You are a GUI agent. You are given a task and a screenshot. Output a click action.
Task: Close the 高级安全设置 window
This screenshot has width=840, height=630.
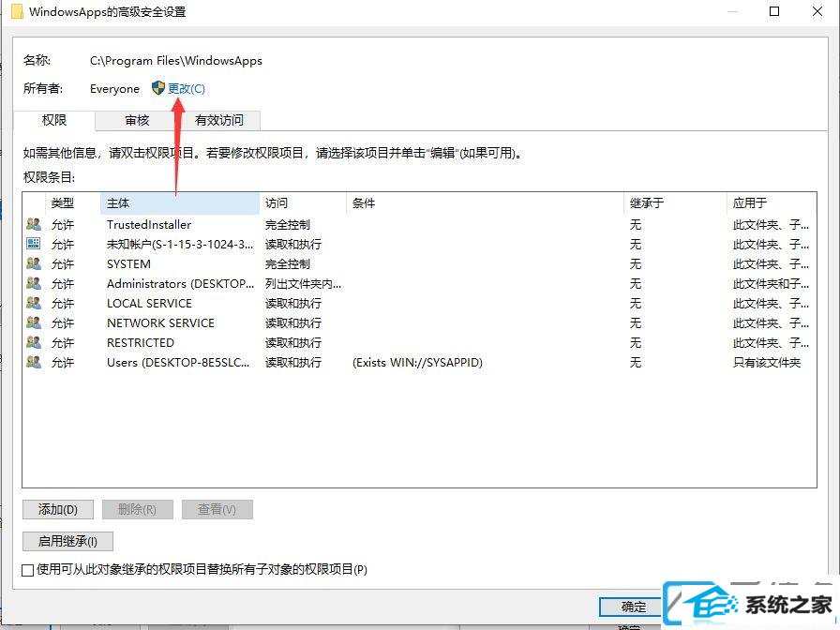pyautogui.click(x=817, y=11)
